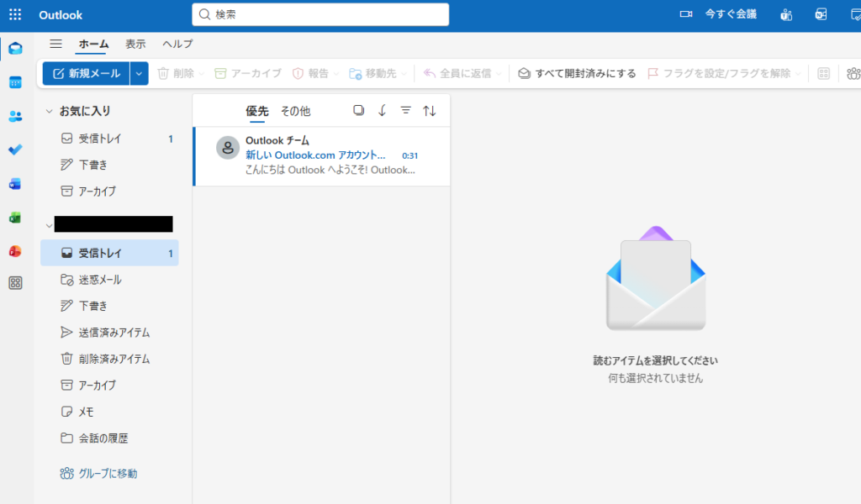
Task: Toggle the select-all messages icon
Action: click(359, 110)
